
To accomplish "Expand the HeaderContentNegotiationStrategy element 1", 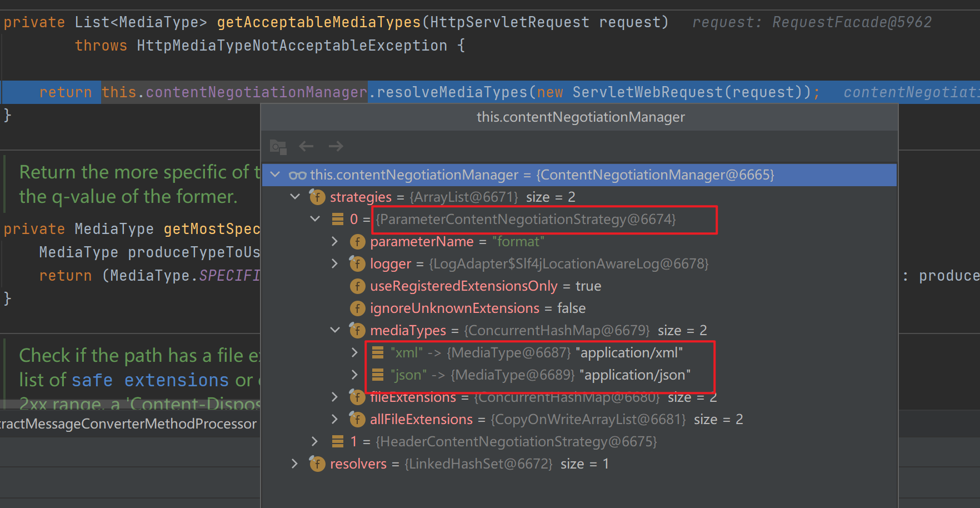I will point(315,441).
